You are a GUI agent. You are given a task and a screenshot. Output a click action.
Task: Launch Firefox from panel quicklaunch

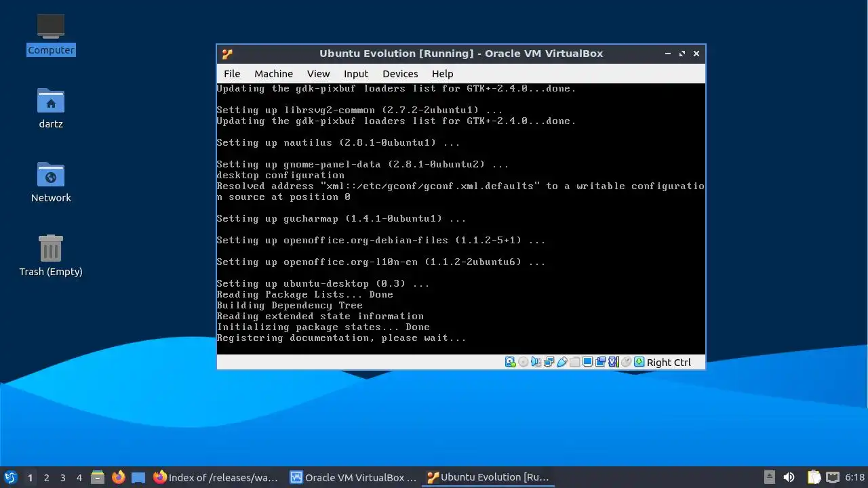(x=118, y=477)
